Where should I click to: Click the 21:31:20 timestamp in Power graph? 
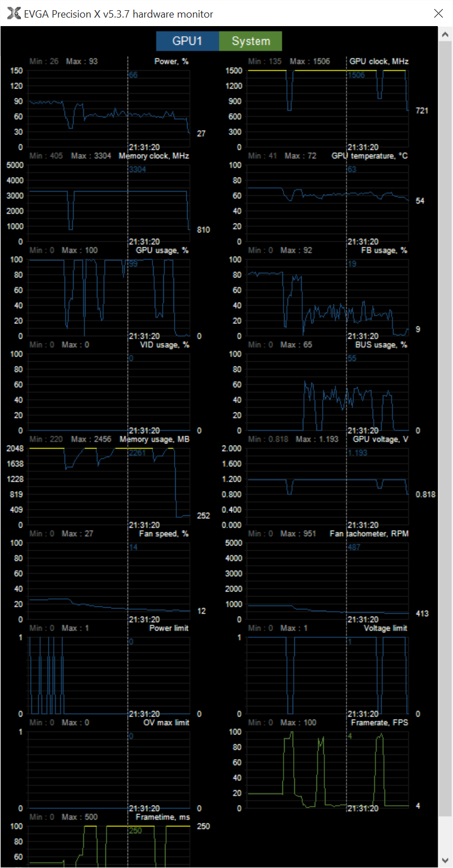point(144,146)
